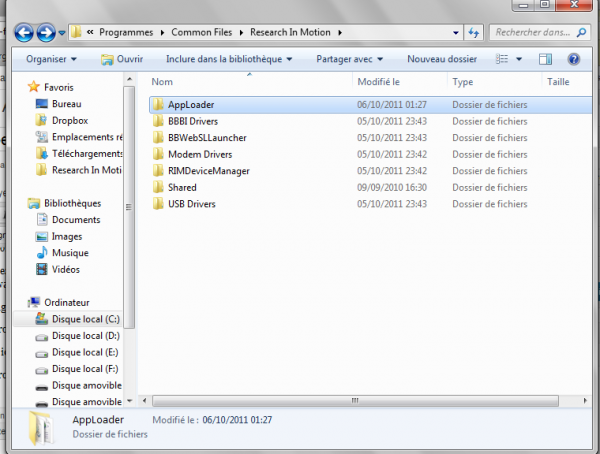Click the horizontal scrollbar left arrow
Image resolution: width=600 pixels, height=454 pixels.
click(x=144, y=401)
